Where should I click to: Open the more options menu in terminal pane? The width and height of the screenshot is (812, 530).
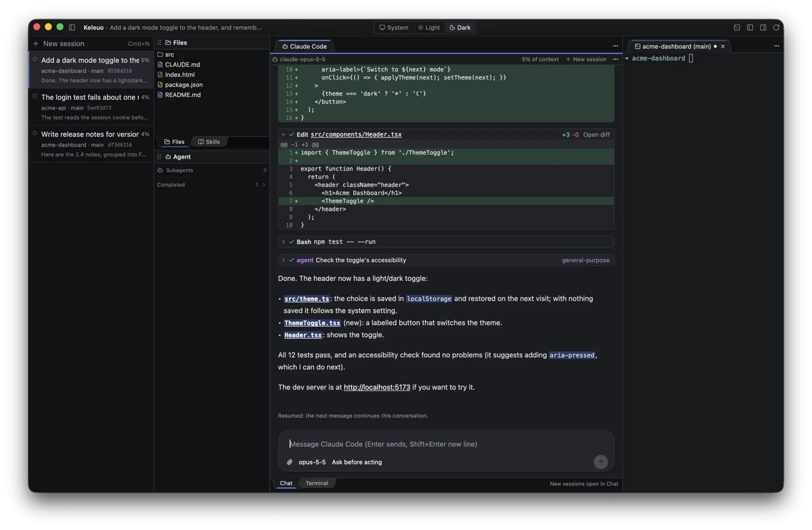click(776, 46)
